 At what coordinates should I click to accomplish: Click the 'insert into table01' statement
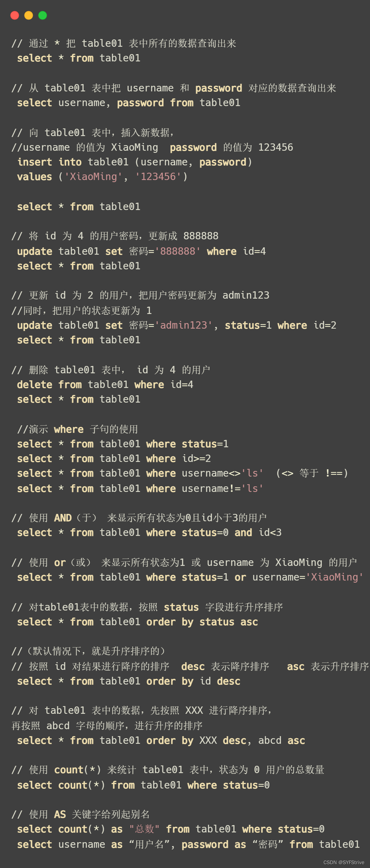click(x=135, y=162)
